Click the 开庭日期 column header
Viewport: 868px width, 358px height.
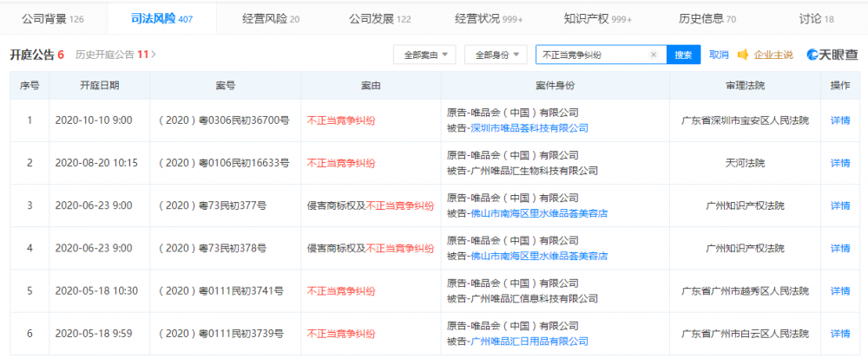coord(99,86)
